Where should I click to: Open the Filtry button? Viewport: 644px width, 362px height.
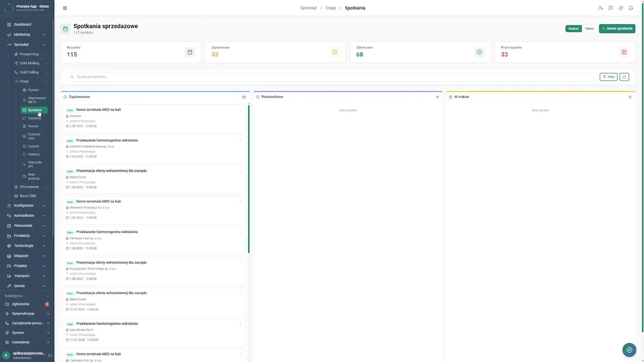(608, 77)
